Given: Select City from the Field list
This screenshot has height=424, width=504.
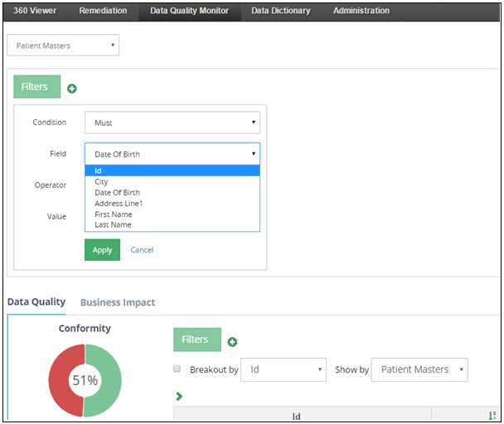Looking at the screenshot, I should (101, 182).
